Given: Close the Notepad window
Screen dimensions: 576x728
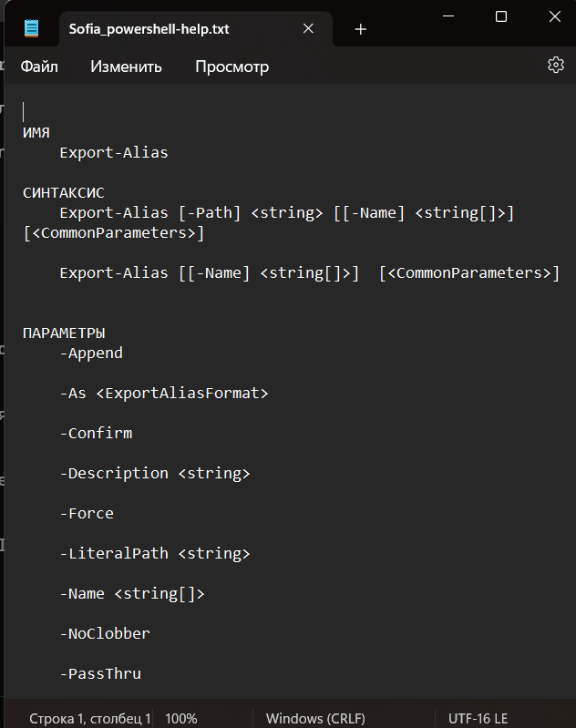Looking at the screenshot, I should [x=555, y=16].
